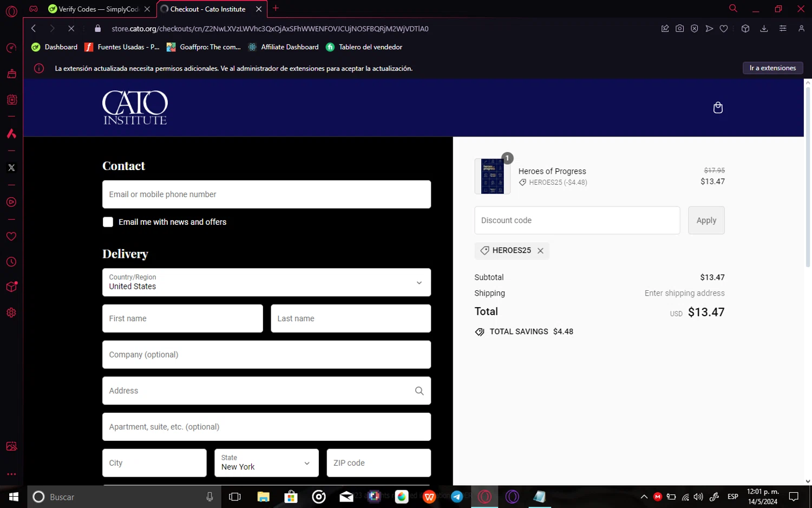Click First name field
The width and height of the screenshot is (812, 508).
tap(182, 318)
